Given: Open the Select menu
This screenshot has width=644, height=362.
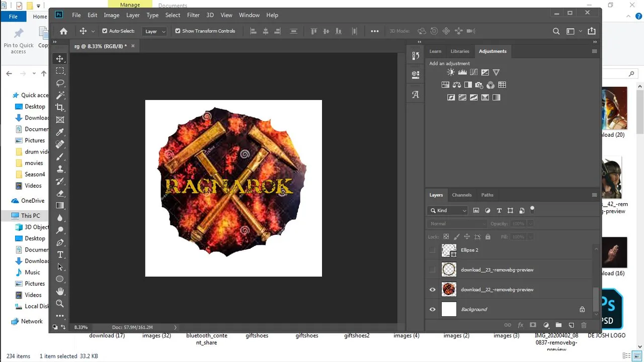Looking at the screenshot, I should point(173,15).
